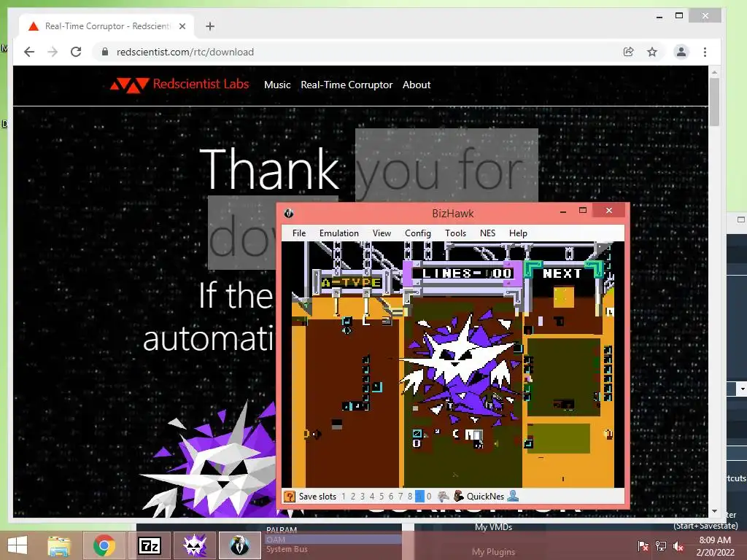Viewport: 747px width, 560px height.
Task: Select save slot 1 in BizHawk
Action: point(344,496)
